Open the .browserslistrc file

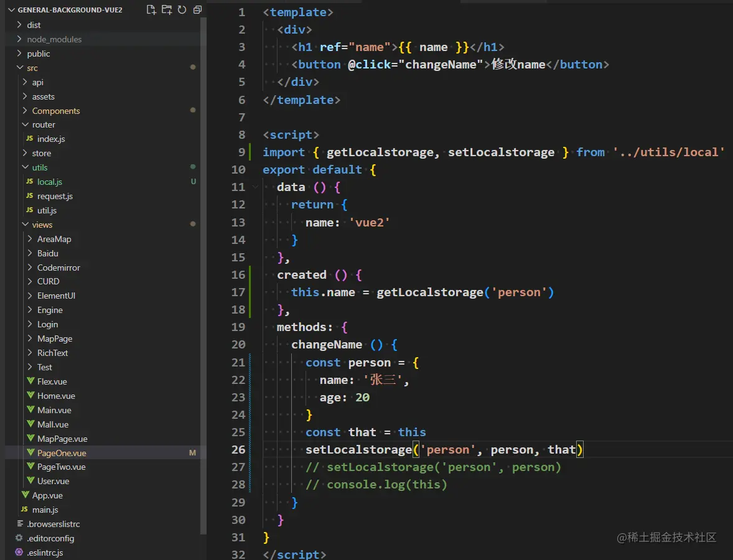(x=54, y=524)
